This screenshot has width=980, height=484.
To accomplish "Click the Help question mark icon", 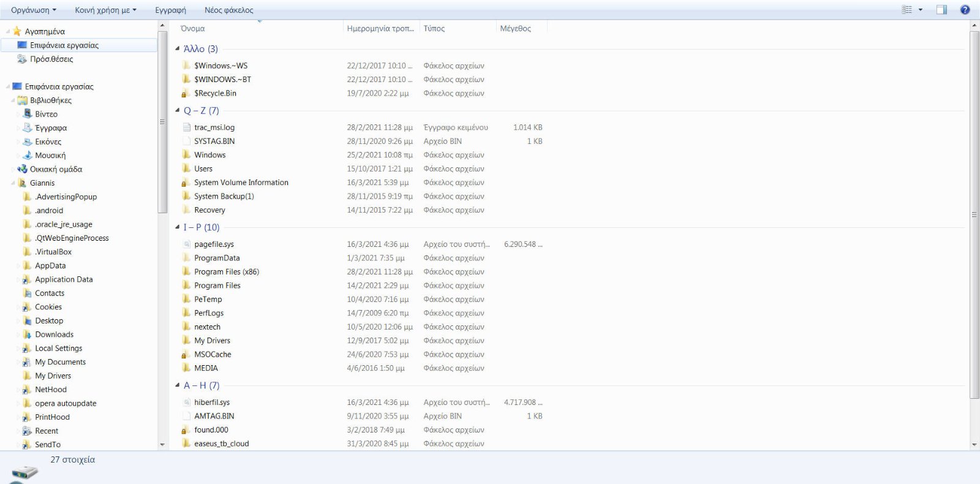I will (x=965, y=10).
